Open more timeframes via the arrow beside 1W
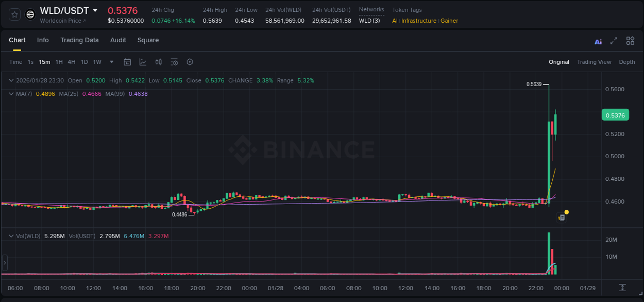644x302 pixels. click(x=111, y=62)
